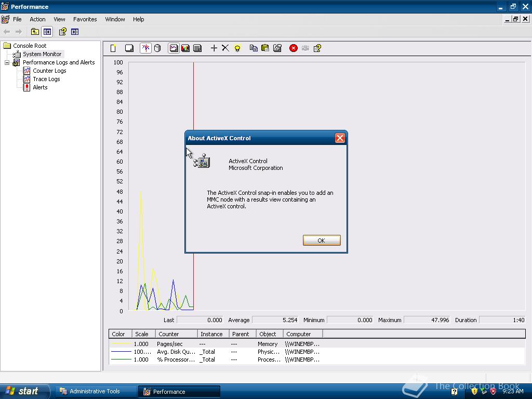Click yellow color line of Pages/sec
The width and height of the screenshot is (532, 399).
(121, 344)
